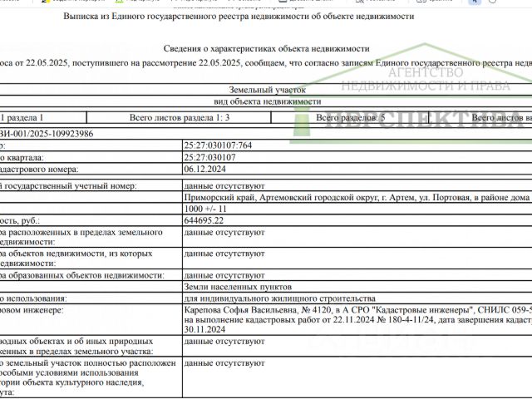
Task: Click 'данные отсутствуют' in the государственный учетный номер row
Action: pos(224,186)
